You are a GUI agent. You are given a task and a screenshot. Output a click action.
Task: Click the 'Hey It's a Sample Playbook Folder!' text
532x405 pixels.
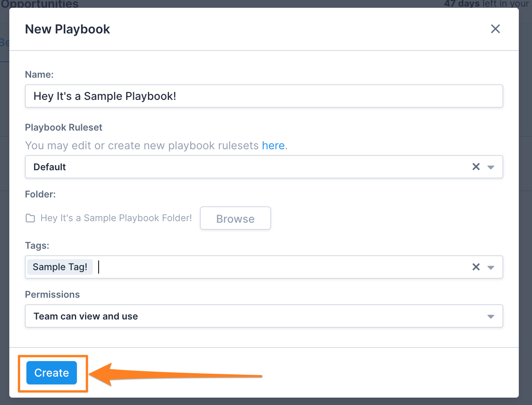(x=116, y=218)
